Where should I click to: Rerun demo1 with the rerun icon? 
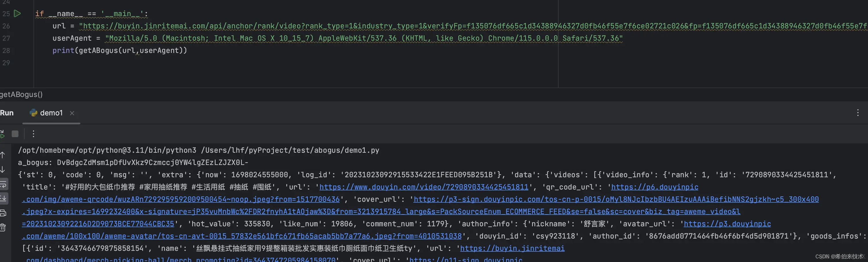[2, 134]
